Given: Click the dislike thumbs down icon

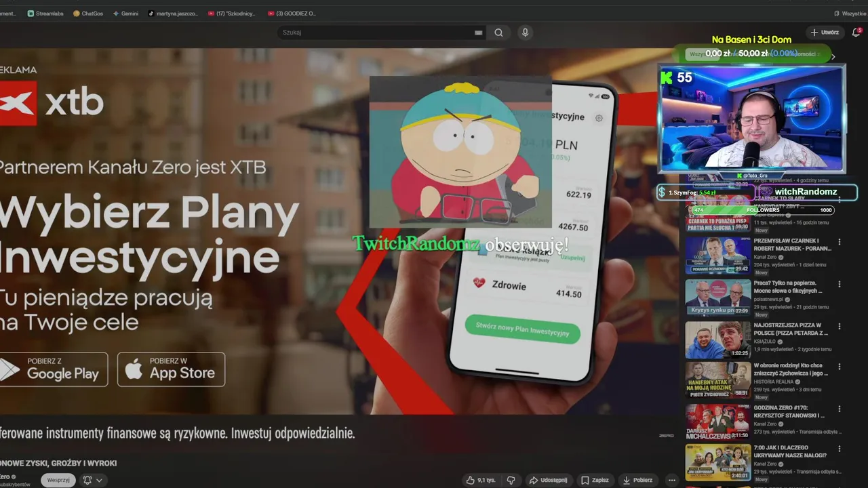Looking at the screenshot, I should pos(511,480).
